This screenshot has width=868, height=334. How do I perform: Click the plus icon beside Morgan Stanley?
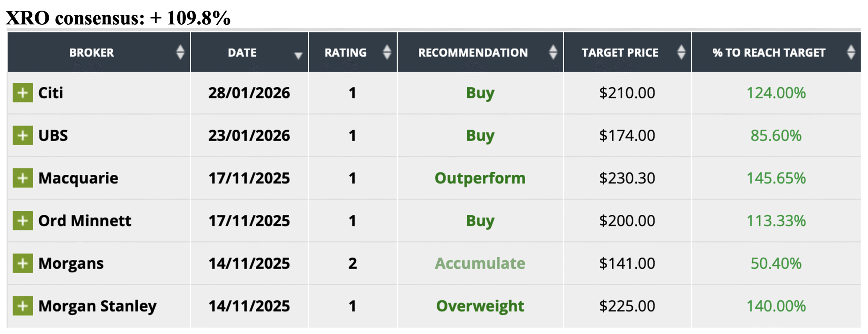[23, 306]
